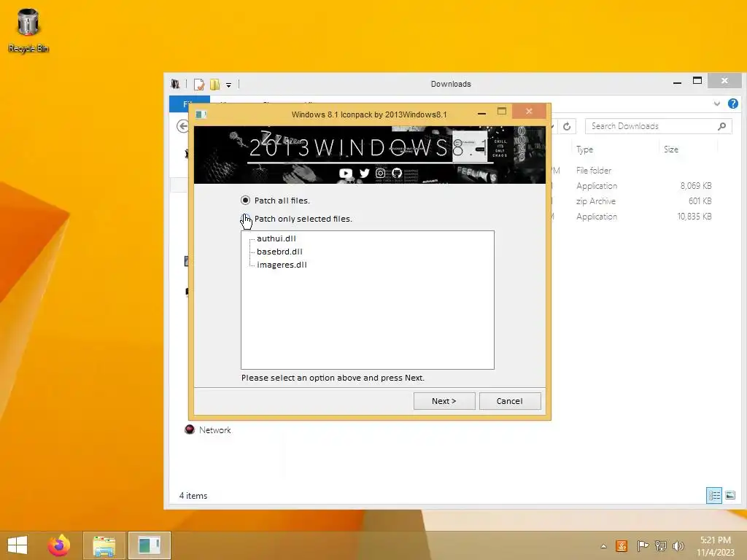
Task: Close the Iconpack installer window
Action: [x=529, y=112]
